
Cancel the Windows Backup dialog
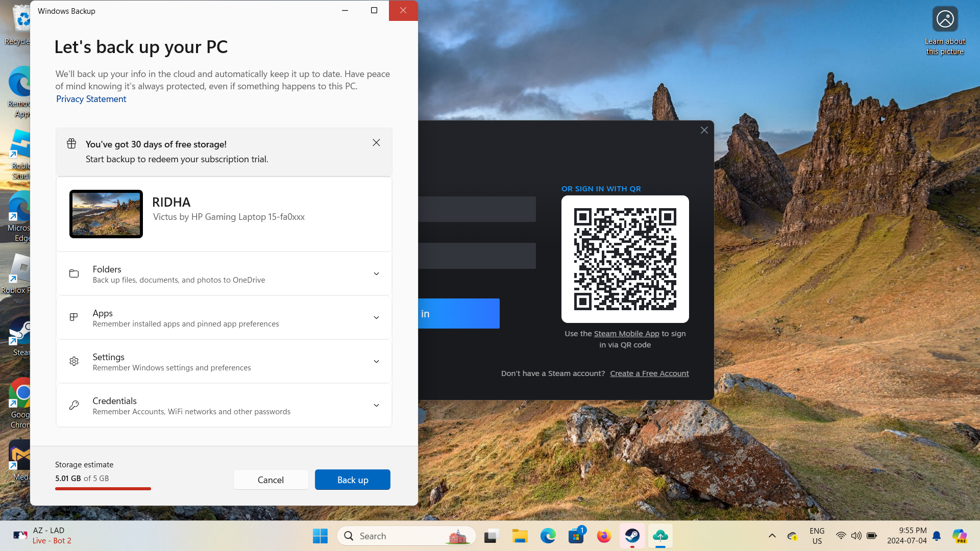tap(271, 480)
